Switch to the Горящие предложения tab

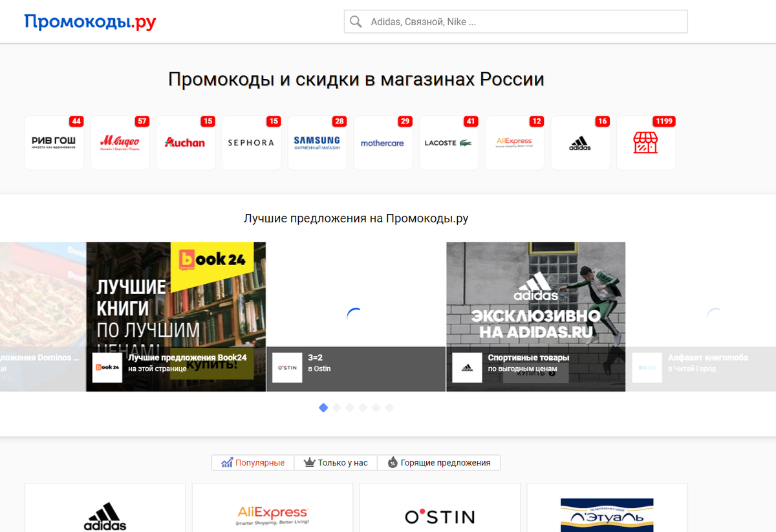pos(438,463)
